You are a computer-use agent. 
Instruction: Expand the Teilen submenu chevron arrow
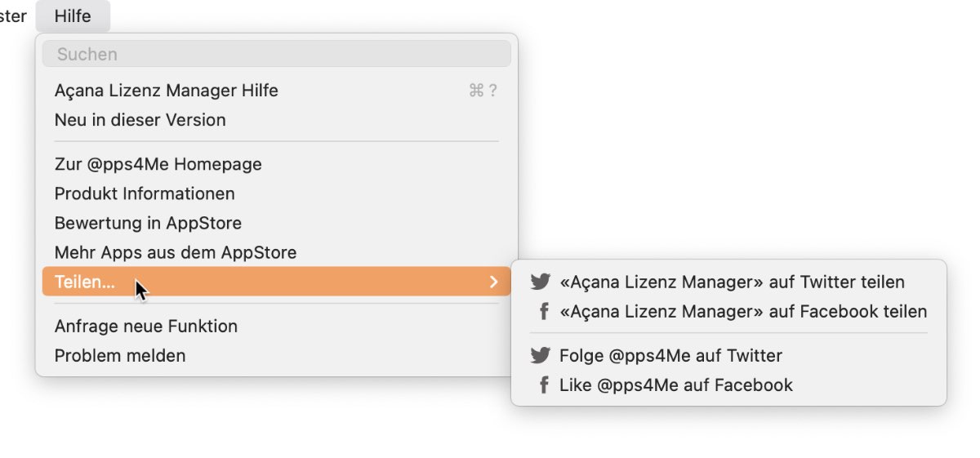(493, 282)
